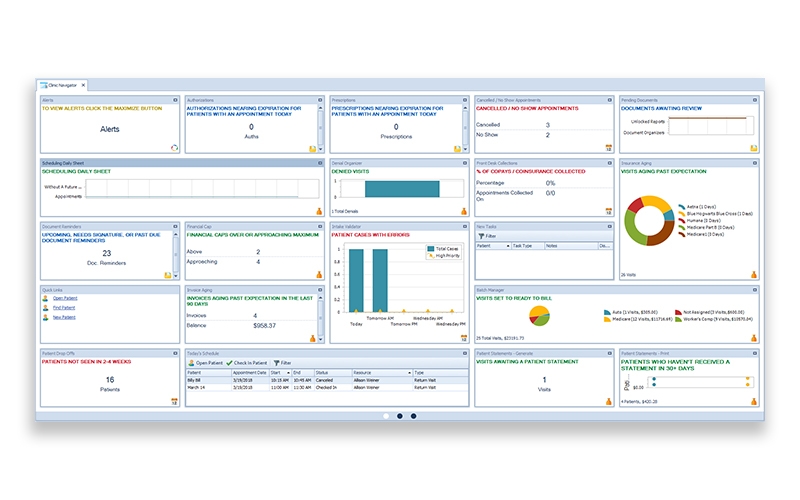
Task: Maximize the Alerts panel via header button
Action: (175, 100)
